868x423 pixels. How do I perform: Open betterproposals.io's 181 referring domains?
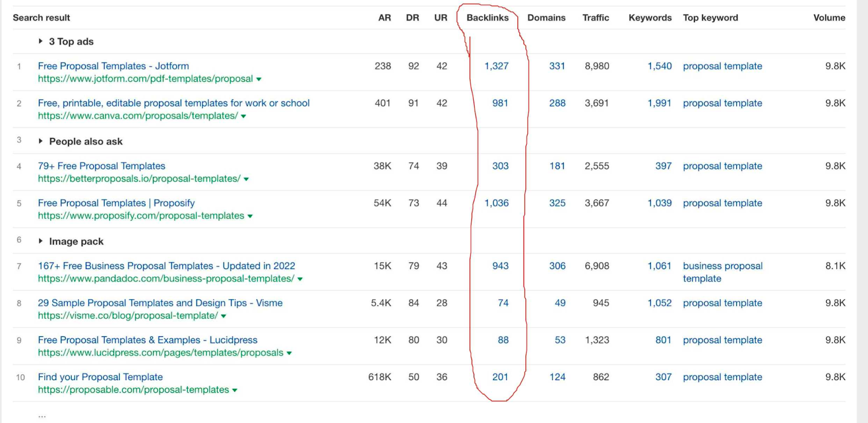557,165
